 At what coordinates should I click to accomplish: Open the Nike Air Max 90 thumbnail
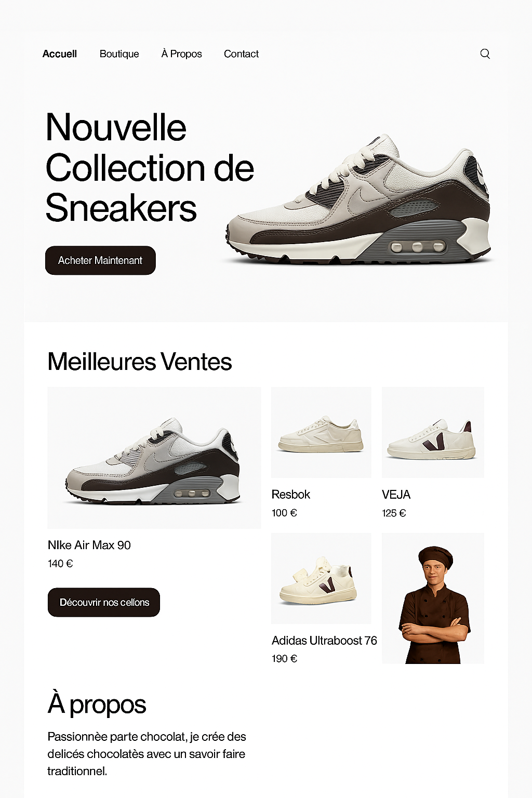pyautogui.click(x=154, y=458)
